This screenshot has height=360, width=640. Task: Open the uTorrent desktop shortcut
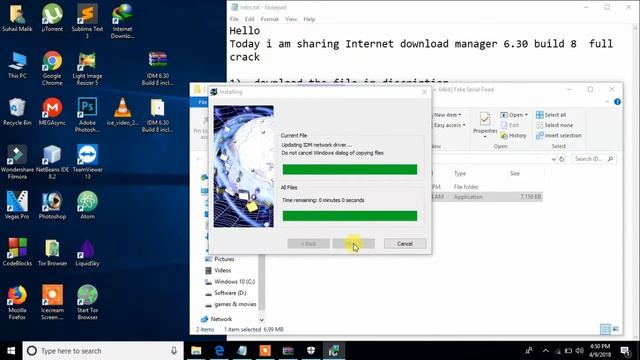[52, 18]
